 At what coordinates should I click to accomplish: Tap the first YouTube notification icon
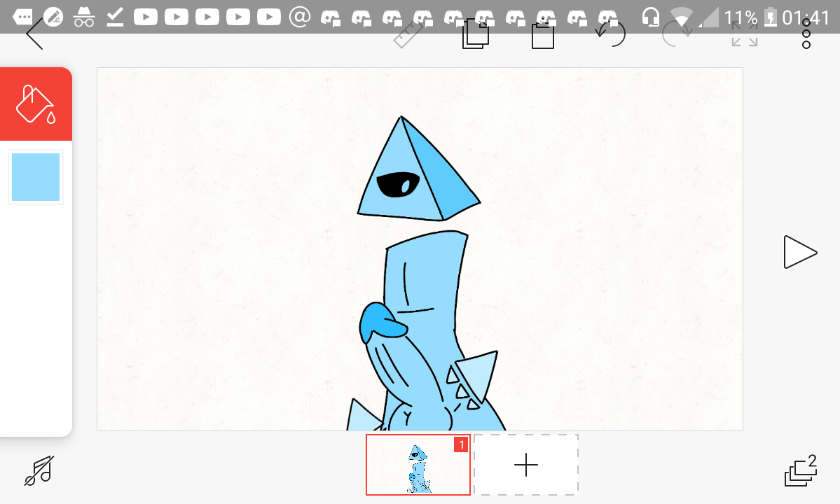coord(146,17)
